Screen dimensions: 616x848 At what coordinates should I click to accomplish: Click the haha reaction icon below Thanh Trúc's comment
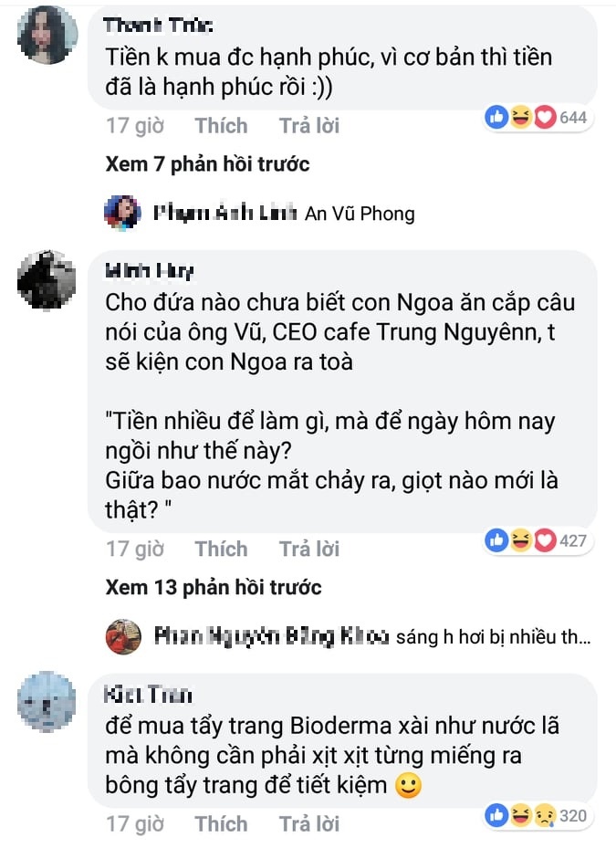pyautogui.click(x=520, y=119)
